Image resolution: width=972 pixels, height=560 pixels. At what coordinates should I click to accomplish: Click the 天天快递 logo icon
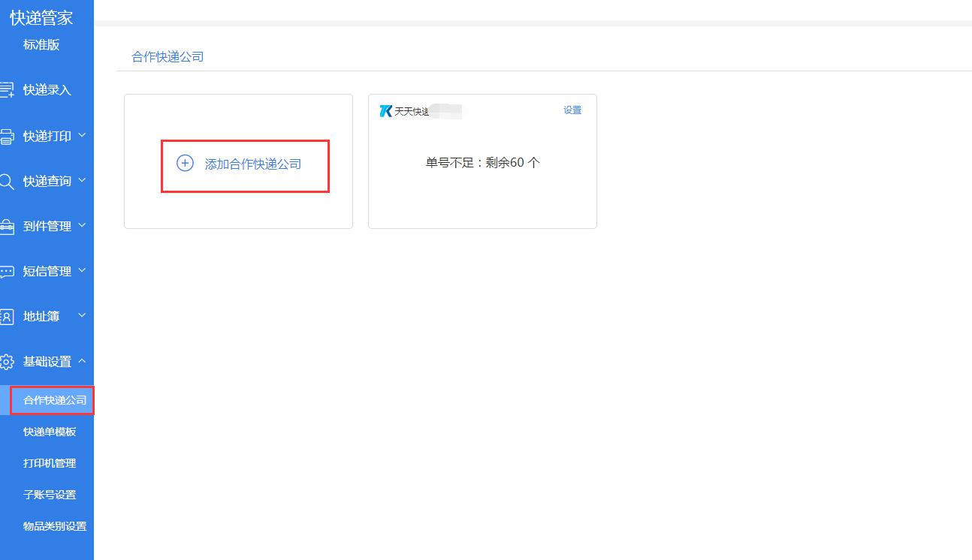point(386,111)
